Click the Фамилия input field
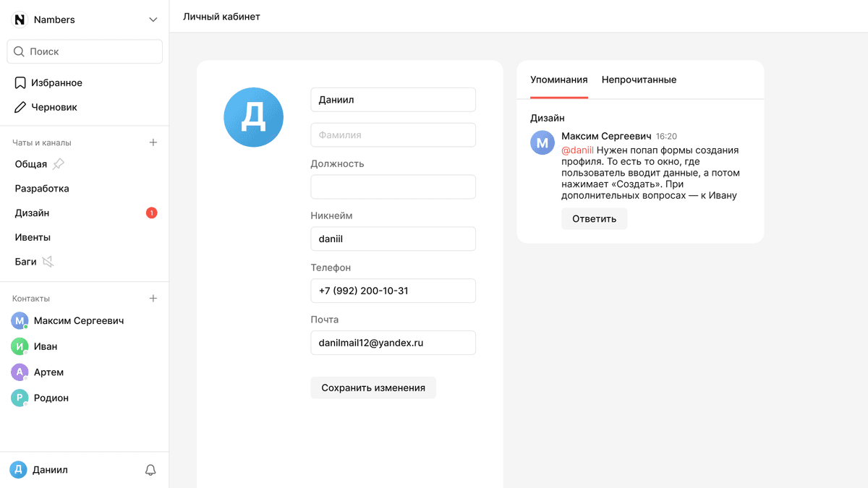The height and width of the screenshot is (488, 868). (393, 134)
